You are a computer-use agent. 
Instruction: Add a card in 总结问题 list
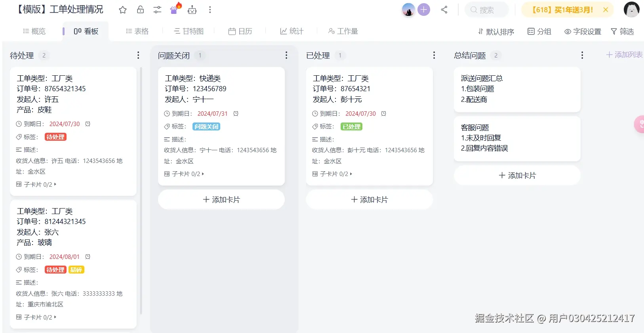coord(517,176)
